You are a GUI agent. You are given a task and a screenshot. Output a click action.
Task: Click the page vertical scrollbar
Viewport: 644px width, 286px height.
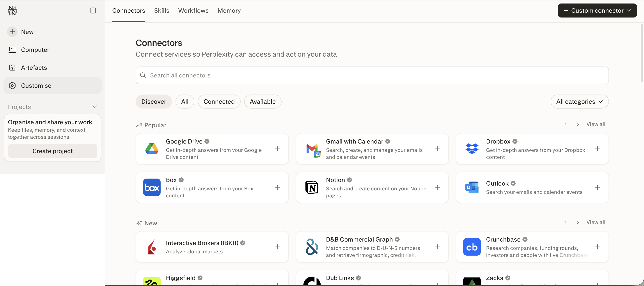click(642, 53)
